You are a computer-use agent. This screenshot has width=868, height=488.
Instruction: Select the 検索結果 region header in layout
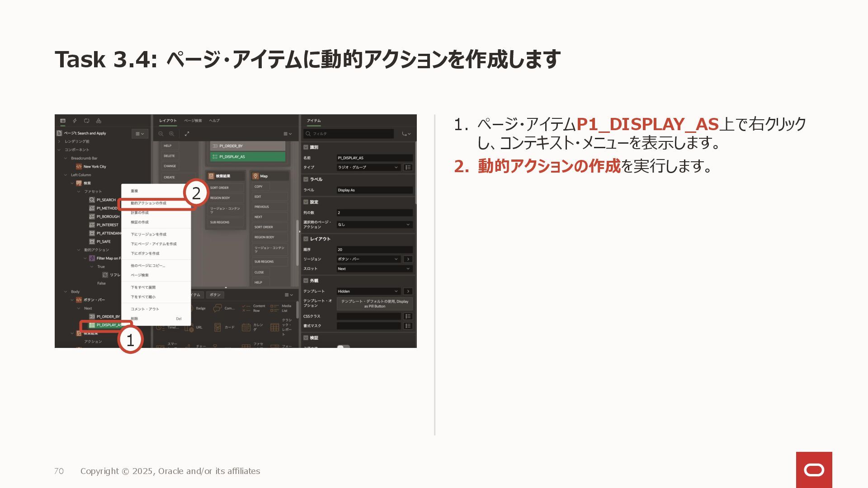click(226, 176)
